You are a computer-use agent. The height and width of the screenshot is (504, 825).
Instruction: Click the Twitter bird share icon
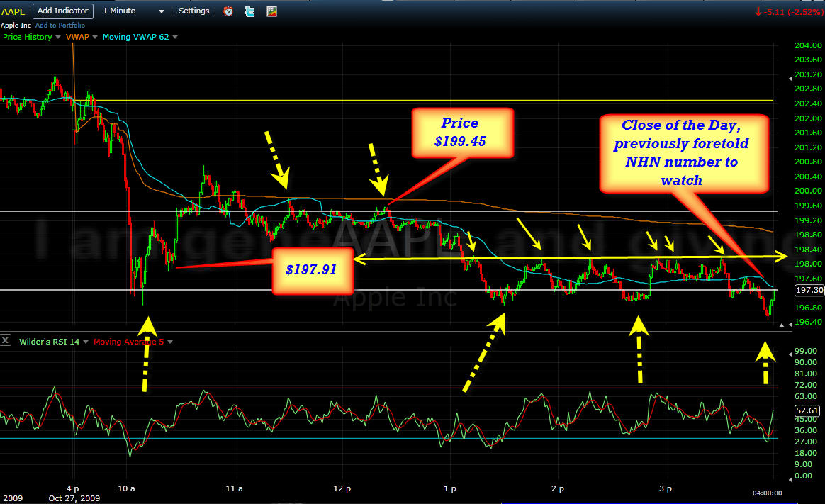click(x=250, y=11)
